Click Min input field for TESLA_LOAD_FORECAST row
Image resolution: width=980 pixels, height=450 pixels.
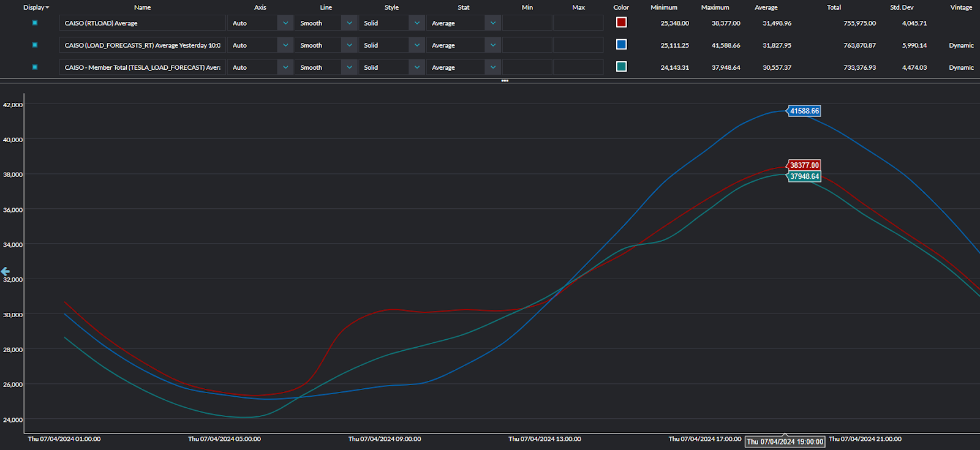(x=527, y=67)
